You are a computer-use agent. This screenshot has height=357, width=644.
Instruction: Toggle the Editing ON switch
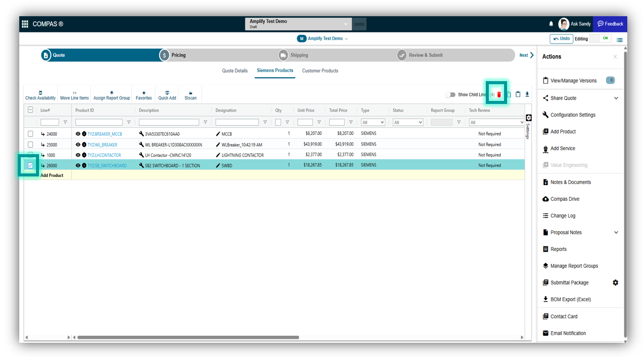pyautogui.click(x=601, y=39)
